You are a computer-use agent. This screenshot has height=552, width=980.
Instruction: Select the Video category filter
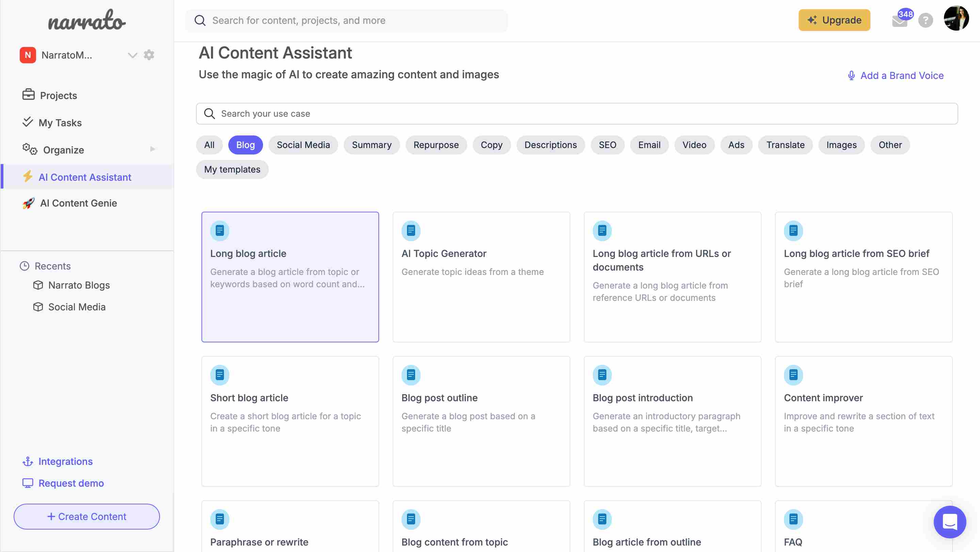(x=694, y=145)
